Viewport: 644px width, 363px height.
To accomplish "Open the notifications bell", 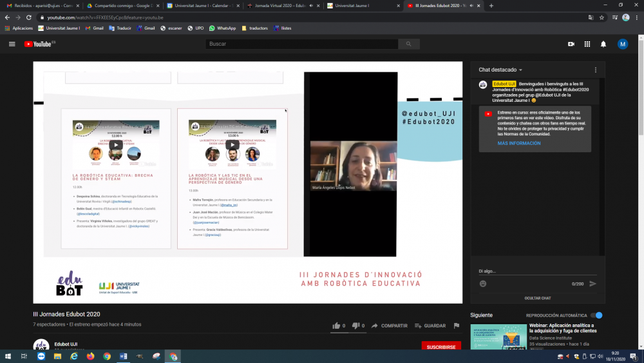I will (603, 44).
